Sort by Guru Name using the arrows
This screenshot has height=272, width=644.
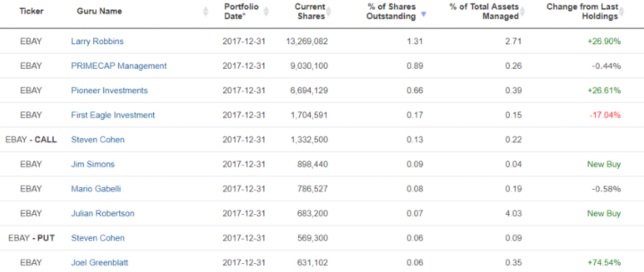206,12
